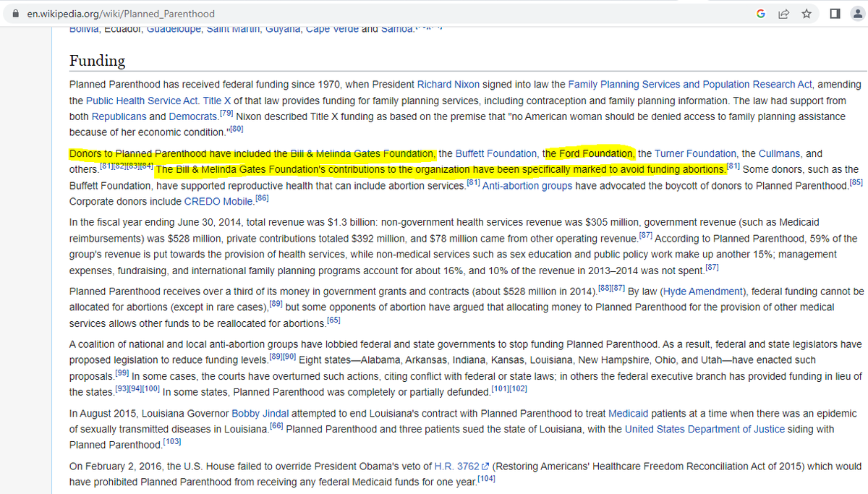Open the Republicans link
The image size is (868, 494).
tap(119, 116)
